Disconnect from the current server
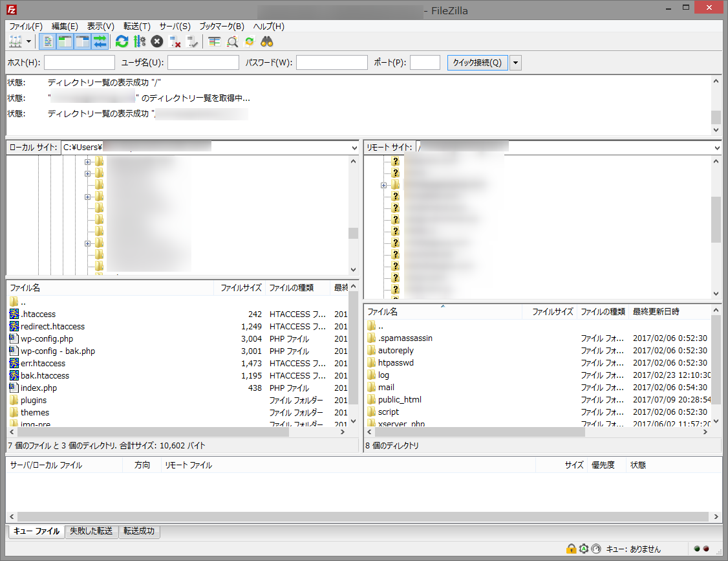The height and width of the screenshot is (561, 728). tap(175, 42)
